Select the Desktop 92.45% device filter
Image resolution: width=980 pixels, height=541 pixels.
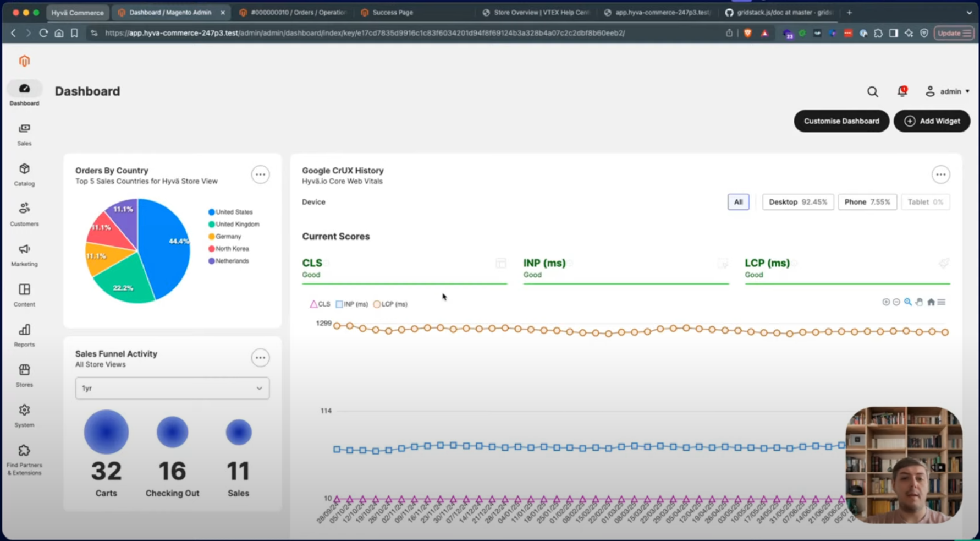pos(797,202)
